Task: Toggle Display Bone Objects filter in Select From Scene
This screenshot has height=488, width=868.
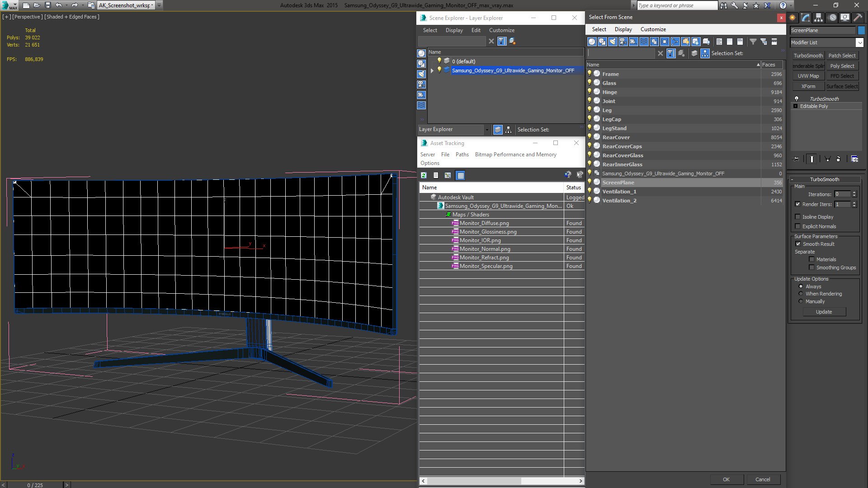Action: (675, 42)
